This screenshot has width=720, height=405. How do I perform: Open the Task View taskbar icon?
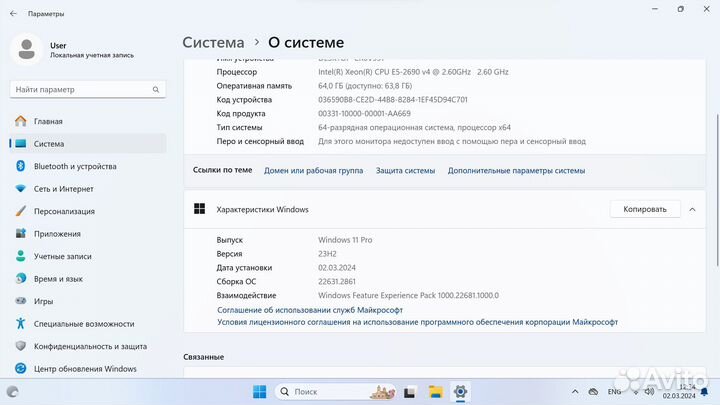pos(410,392)
